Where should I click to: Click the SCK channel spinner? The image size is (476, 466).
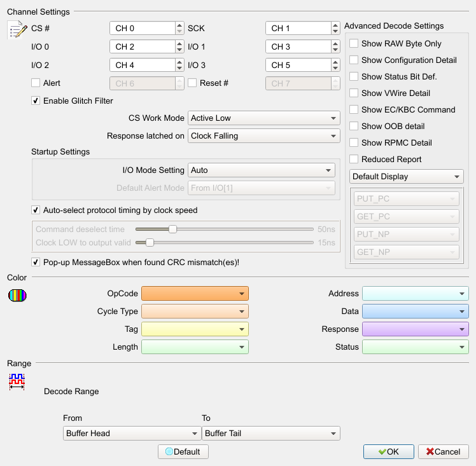click(335, 28)
